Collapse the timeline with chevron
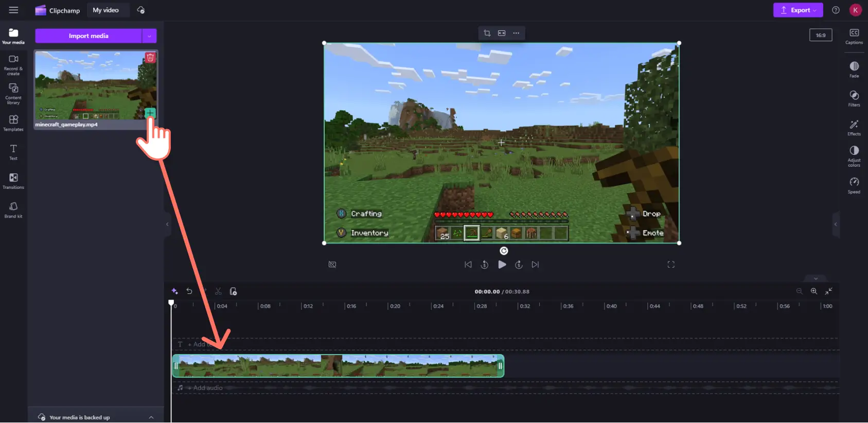Screen dimensions: 868x423 pyautogui.click(x=816, y=278)
